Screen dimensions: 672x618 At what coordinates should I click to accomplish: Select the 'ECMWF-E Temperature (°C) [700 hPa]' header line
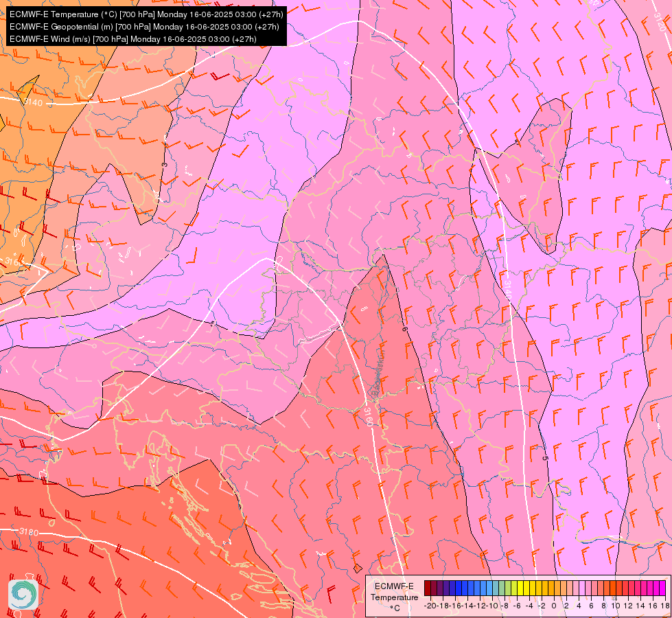click(x=146, y=14)
